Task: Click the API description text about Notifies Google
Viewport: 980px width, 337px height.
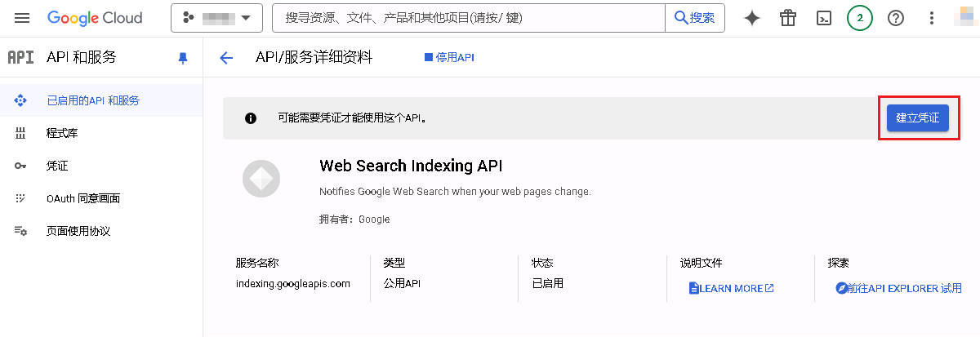Action: coord(455,192)
